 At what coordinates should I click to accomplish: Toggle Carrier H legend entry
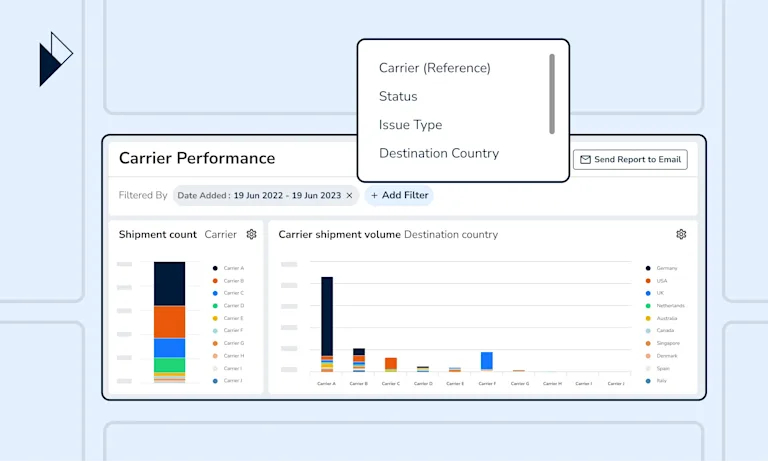coord(228,356)
